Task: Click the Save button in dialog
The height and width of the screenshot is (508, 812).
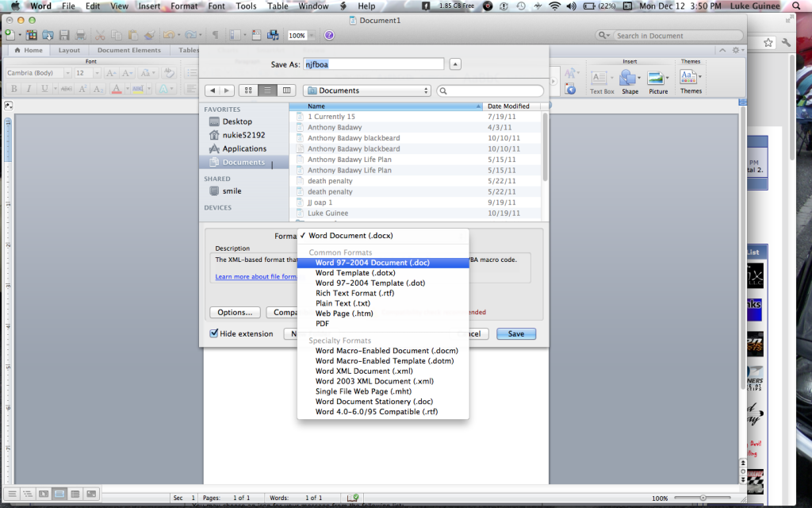Action: click(515, 334)
